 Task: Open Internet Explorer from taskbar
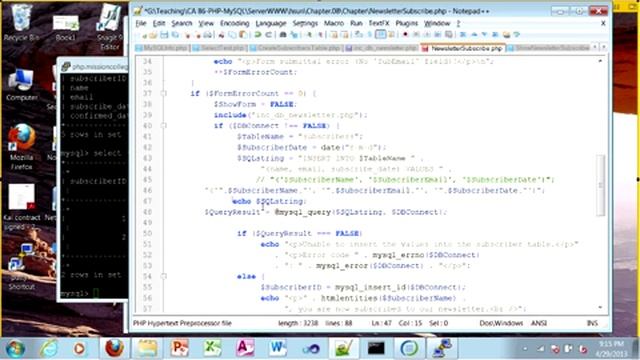[x=48, y=348]
